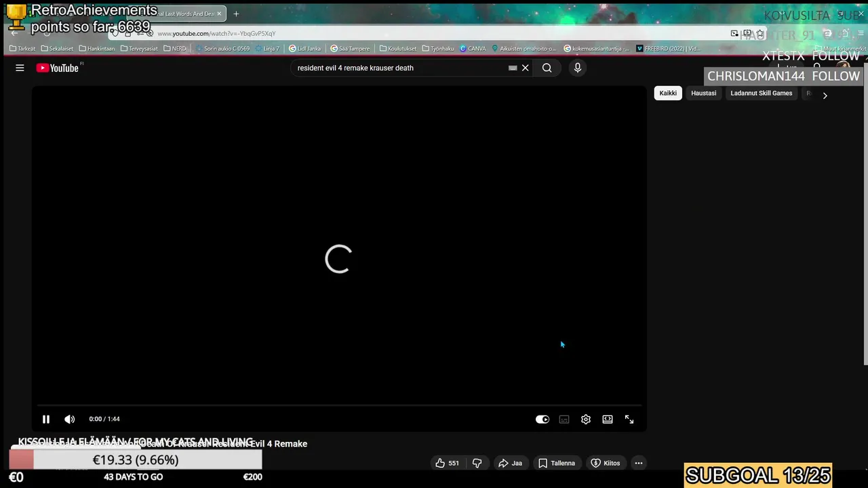Open the Sää Tampere bookmark
Screen dimensions: 868x488
click(350, 49)
